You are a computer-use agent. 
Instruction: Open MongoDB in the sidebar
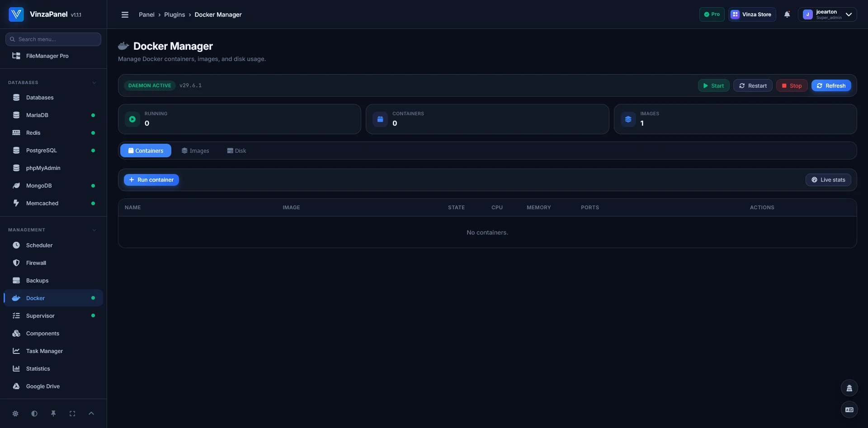[x=53, y=186]
